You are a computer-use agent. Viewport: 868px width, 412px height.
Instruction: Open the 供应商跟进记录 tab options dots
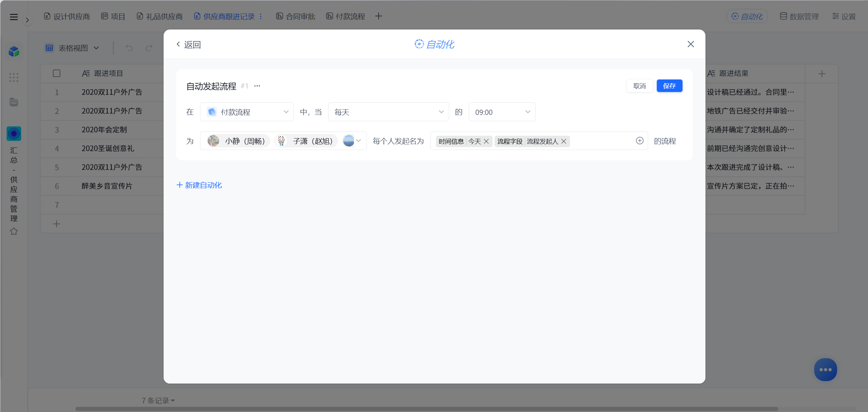pyautogui.click(x=261, y=16)
